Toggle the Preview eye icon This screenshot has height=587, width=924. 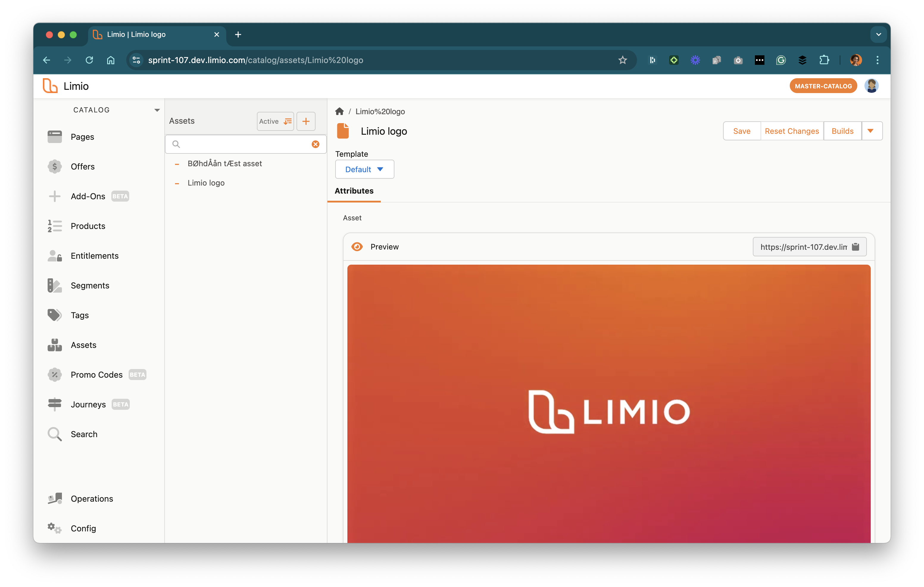click(357, 247)
